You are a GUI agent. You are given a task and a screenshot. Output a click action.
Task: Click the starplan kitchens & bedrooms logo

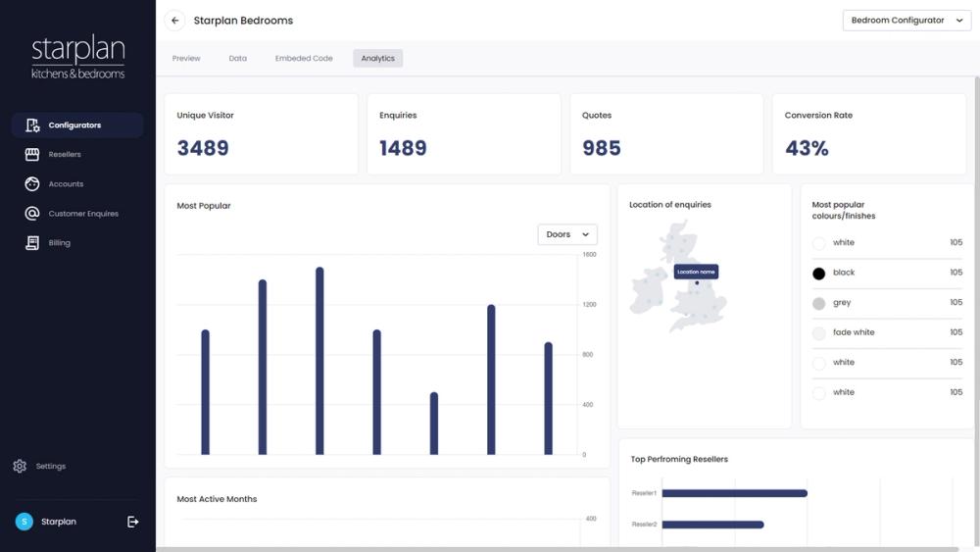pyautogui.click(x=78, y=58)
